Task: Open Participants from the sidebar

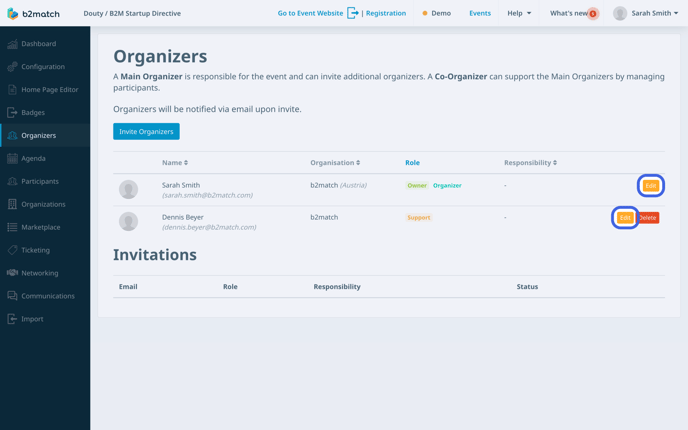Action: point(45,181)
